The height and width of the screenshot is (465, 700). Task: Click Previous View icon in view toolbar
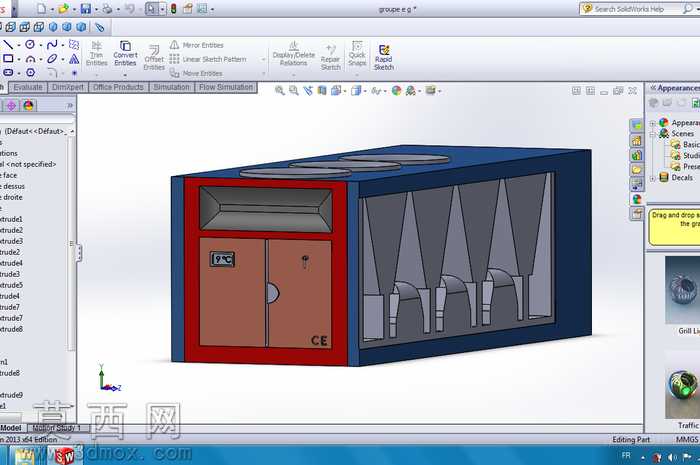pos(308,91)
